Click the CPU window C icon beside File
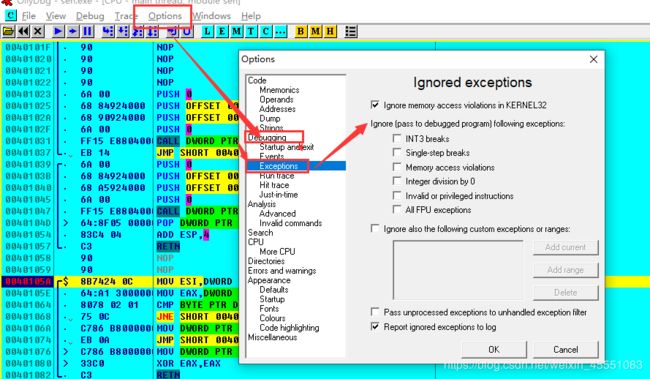This screenshot has height=379, width=650. coord(11,16)
